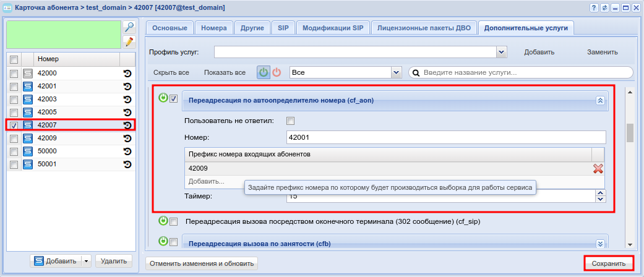The width and height of the screenshot is (644, 277).
Task: Click the magnifier search icon above number list
Action: click(x=129, y=27)
